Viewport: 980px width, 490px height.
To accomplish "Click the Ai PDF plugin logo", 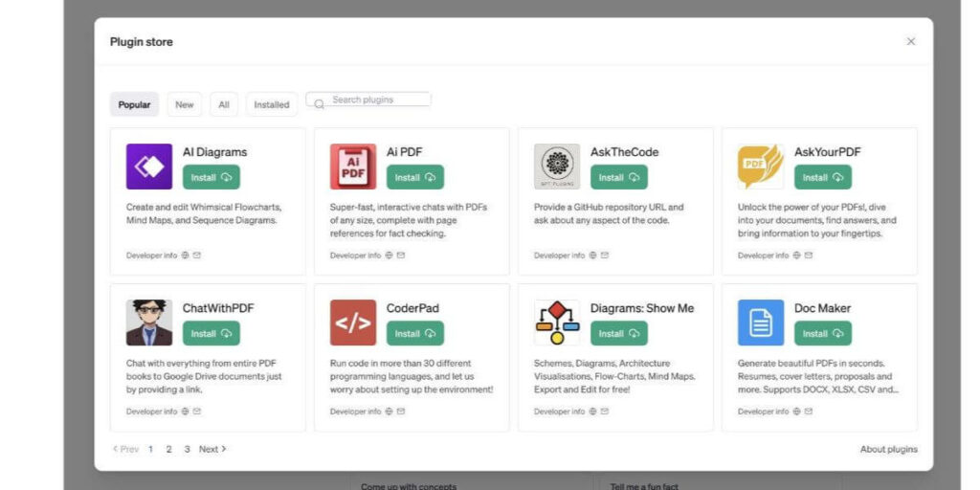I will (x=353, y=167).
